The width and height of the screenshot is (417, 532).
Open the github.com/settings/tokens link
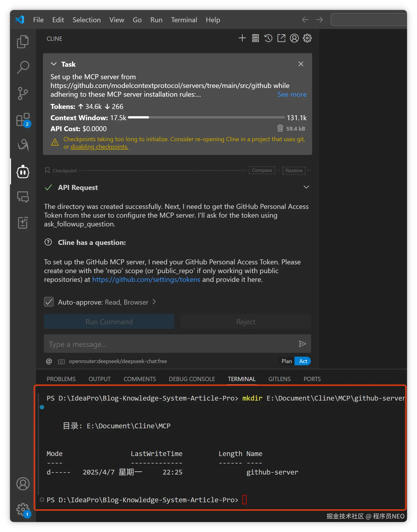pyautogui.click(x=146, y=279)
